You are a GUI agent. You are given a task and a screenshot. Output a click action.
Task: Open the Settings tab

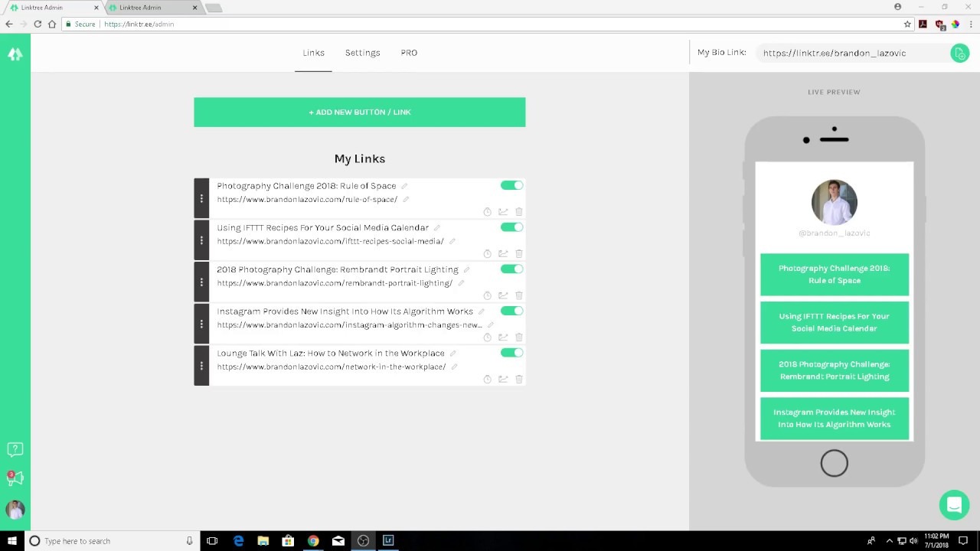click(x=363, y=53)
